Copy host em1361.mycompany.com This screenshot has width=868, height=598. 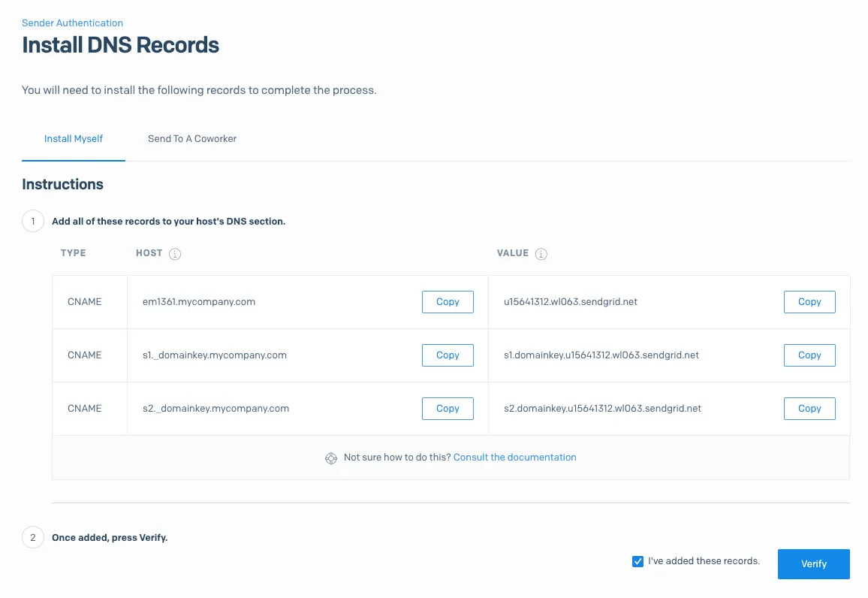[x=448, y=302]
